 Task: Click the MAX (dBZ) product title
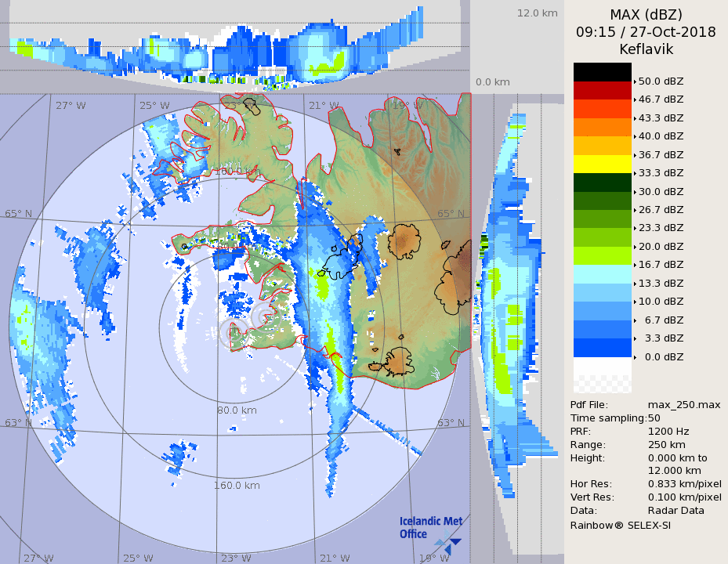click(646, 14)
